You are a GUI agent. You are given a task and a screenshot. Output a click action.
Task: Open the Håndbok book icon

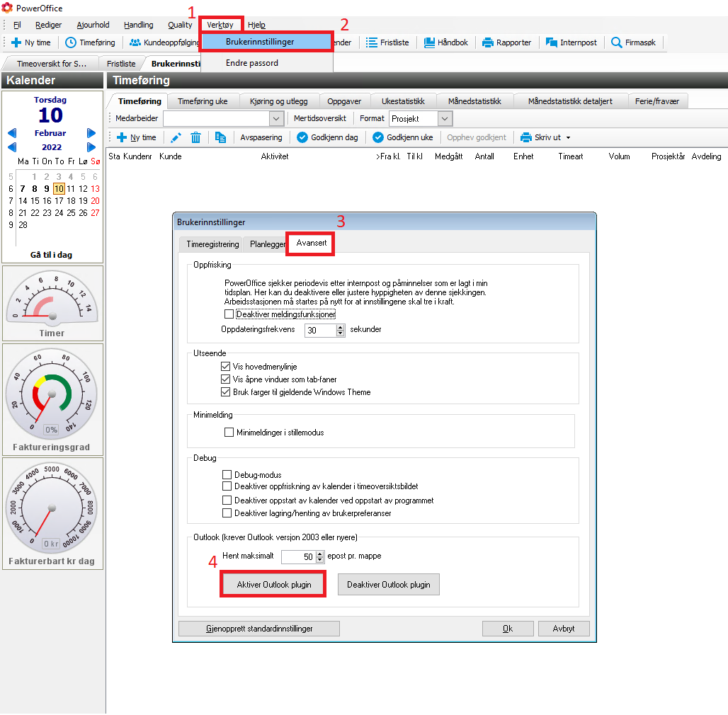[429, 42]
